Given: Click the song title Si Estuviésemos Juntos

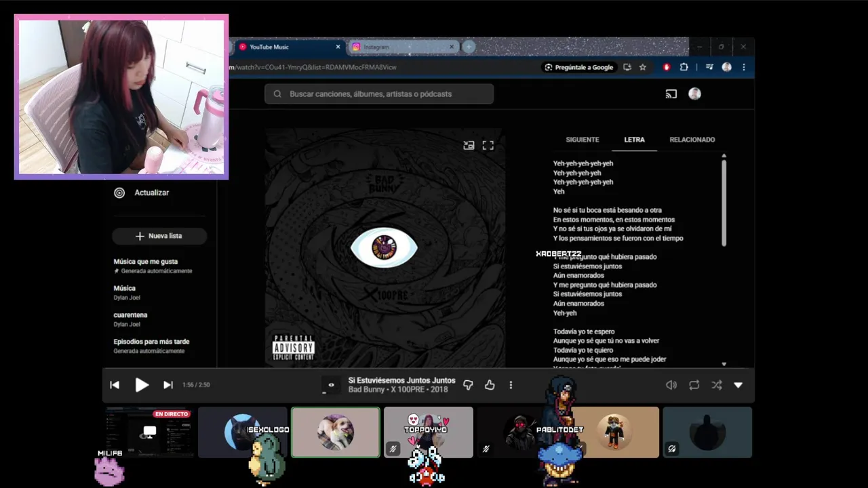Looking at the screenshot, I should [x=401, y=380].
